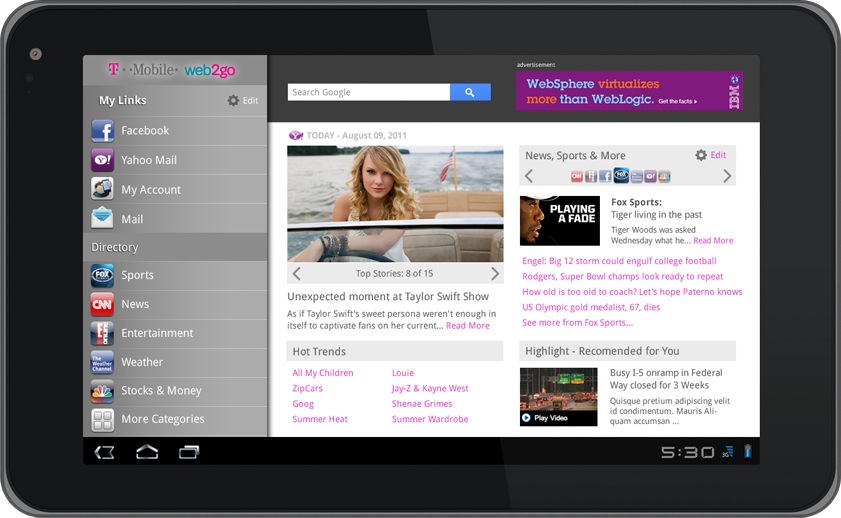The height and width of the screenshot is (518, 841).
Task: Open Rodgers Super Bowl champs headline
Action: [623, 277]
